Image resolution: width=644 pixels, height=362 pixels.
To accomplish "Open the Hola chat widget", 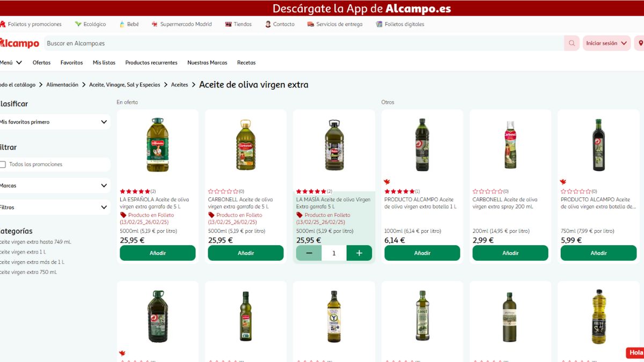I will [x=635, y=352].
